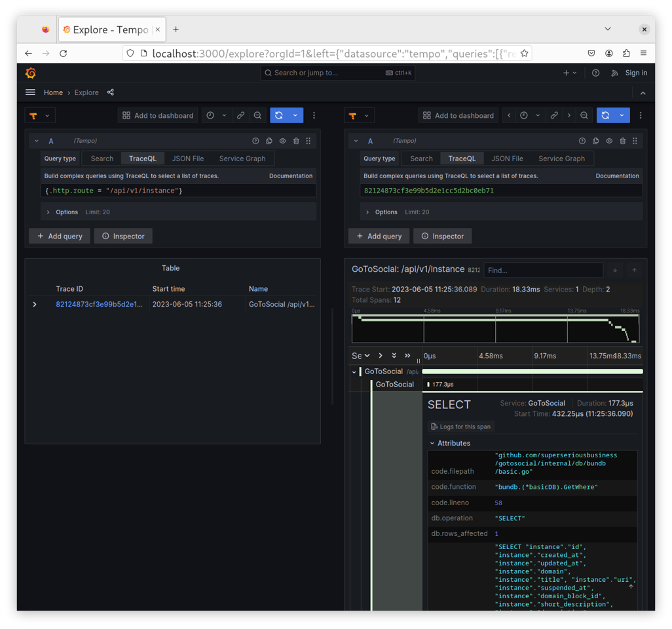This screenshot has width=672, height=629.
Task: Open the query help circle icon on right panel
Action: click(582, 140)
